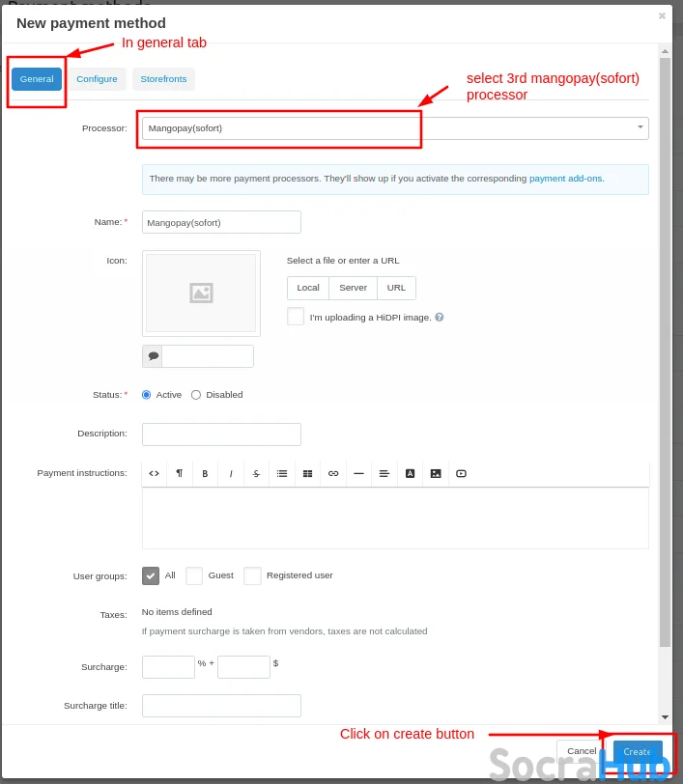The height and width of the screenshot is (784, 683).
Task: Click the dialog scrollbar down arrow
Action: 665,717
